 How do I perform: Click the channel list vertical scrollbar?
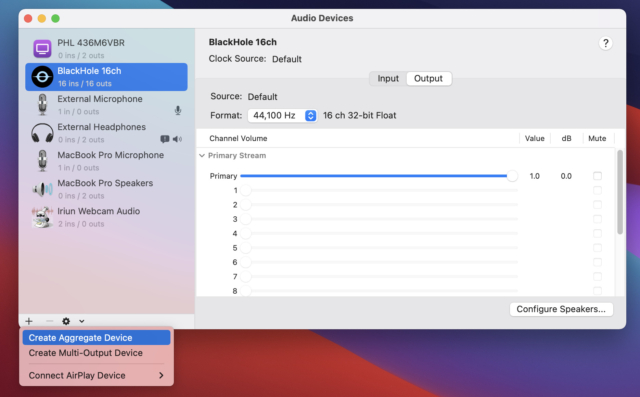coord(620,192)
